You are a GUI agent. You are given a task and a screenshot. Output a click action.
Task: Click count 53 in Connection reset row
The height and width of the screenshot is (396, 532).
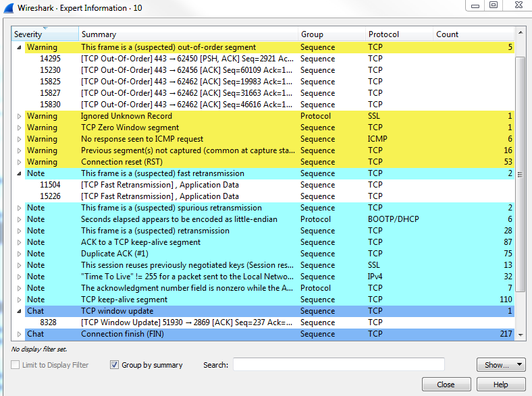coord(508,162)
